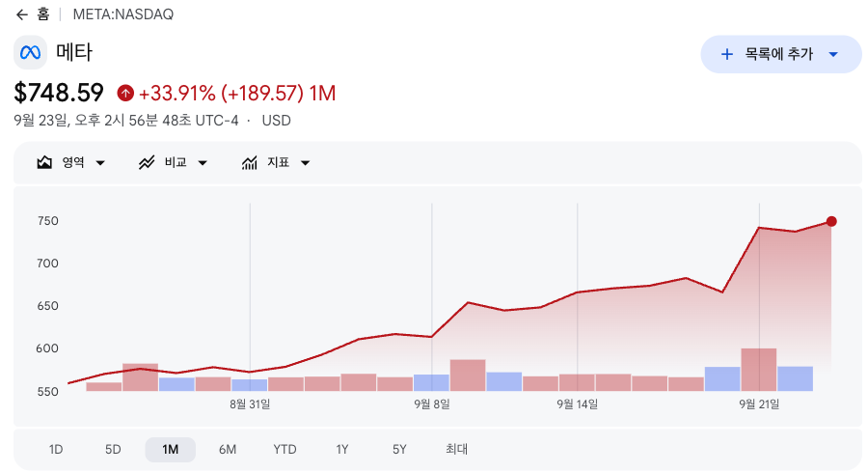Screen dimensions: 868x473
Task: Open the 영역 chart type dropdown arrow
Action: (100, 163)
